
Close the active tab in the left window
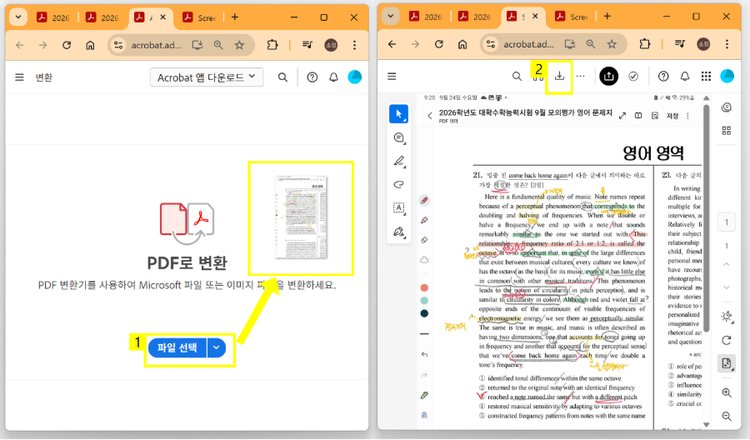(x=163, y=17)
